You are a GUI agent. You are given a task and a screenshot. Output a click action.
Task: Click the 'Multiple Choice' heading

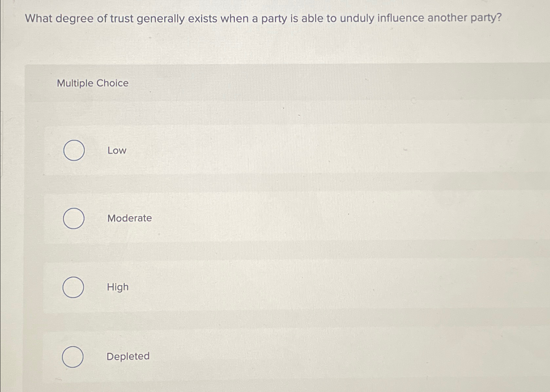click(92, 83)
